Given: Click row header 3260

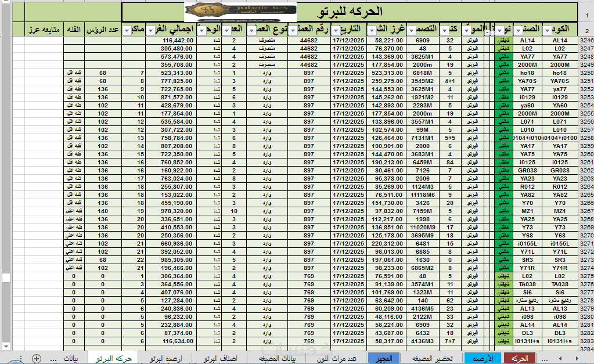Looking at the screenshot, I should tap(586, 154).
